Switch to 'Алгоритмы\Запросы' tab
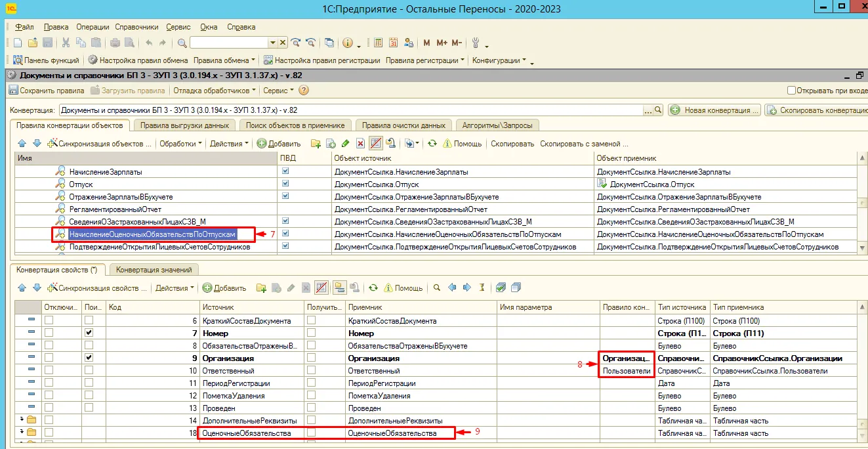868x449 pixels. pos(497,125)
